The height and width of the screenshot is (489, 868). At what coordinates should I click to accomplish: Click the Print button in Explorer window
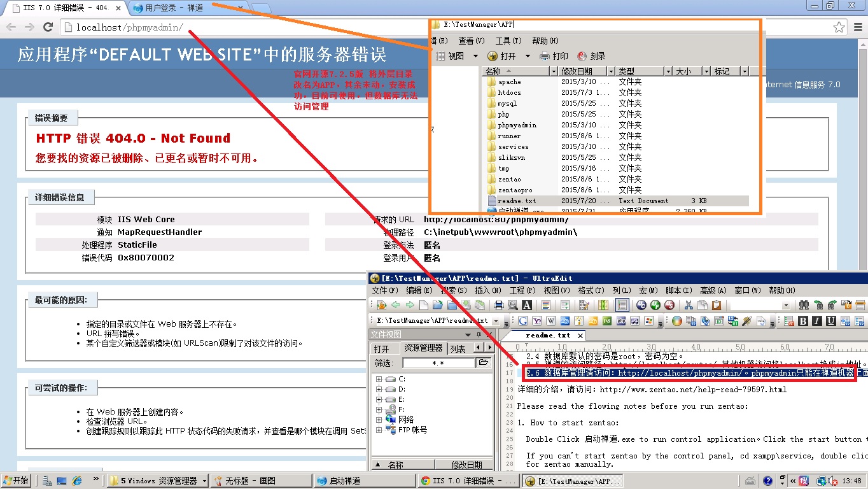click(x=554, y=56)
